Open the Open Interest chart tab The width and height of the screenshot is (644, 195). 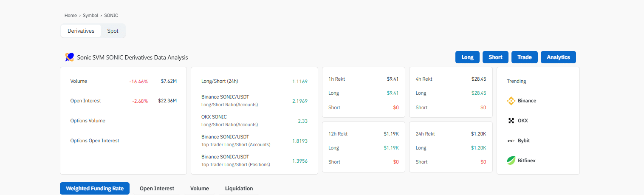[x=157, y=189]
